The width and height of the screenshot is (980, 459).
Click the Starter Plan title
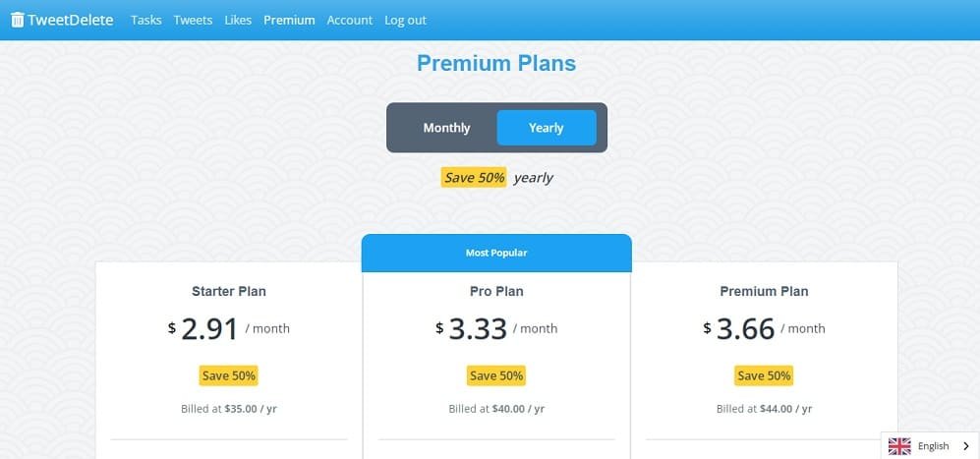pos(229,291)
